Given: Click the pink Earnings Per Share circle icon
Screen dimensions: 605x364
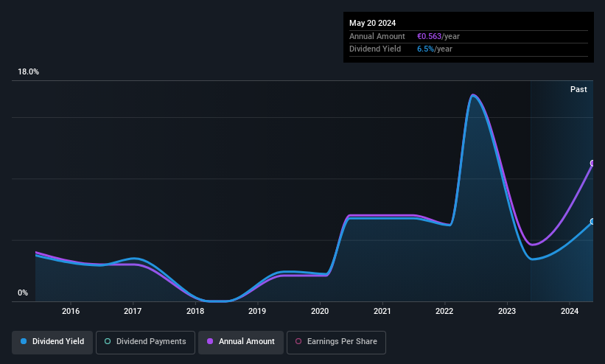Looking at the screenshot, I should coord(298,341).
